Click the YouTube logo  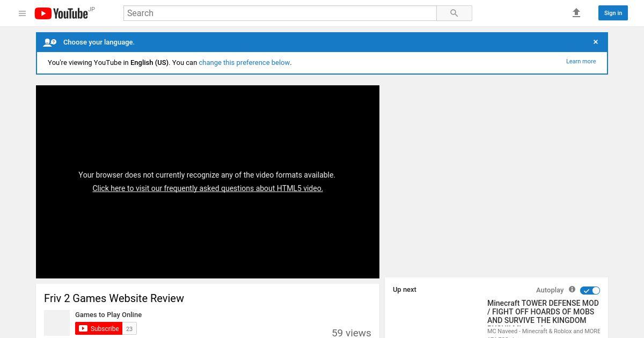(61, 13)
